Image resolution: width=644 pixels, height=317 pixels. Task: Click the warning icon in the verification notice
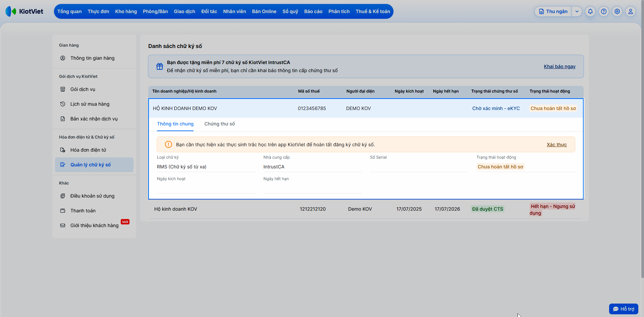[x=168, y=145]
